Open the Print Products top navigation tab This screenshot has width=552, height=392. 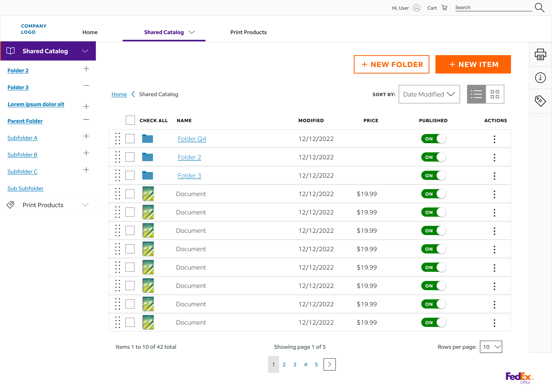click(x=248, y=32)
